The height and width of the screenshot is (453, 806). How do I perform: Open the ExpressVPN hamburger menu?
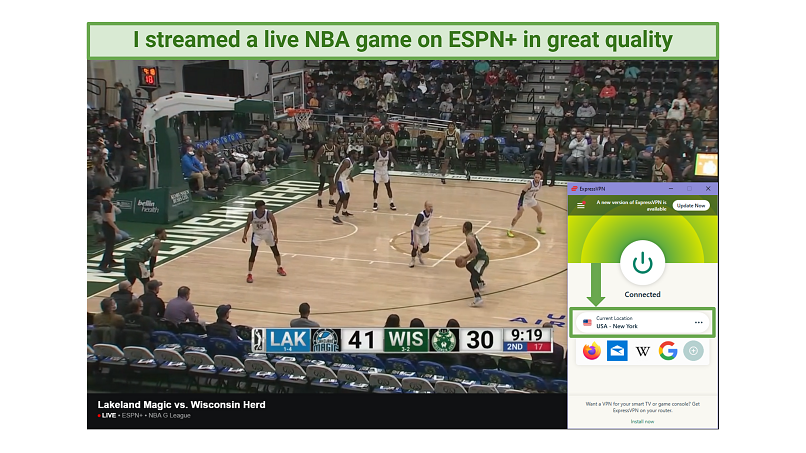point(580,205)
